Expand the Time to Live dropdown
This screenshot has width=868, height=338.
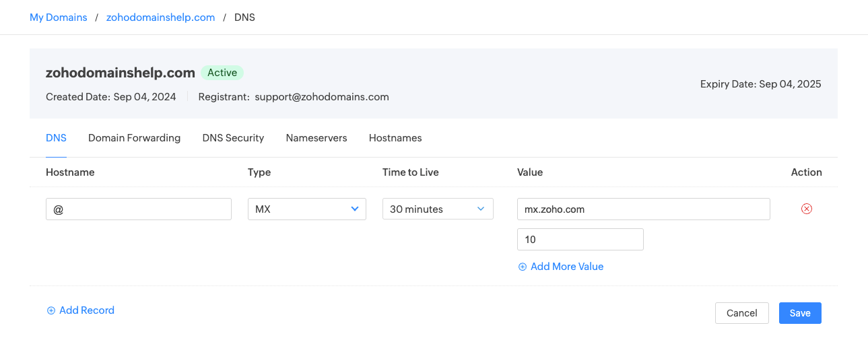pyautogui.click(x=438, y=209)
